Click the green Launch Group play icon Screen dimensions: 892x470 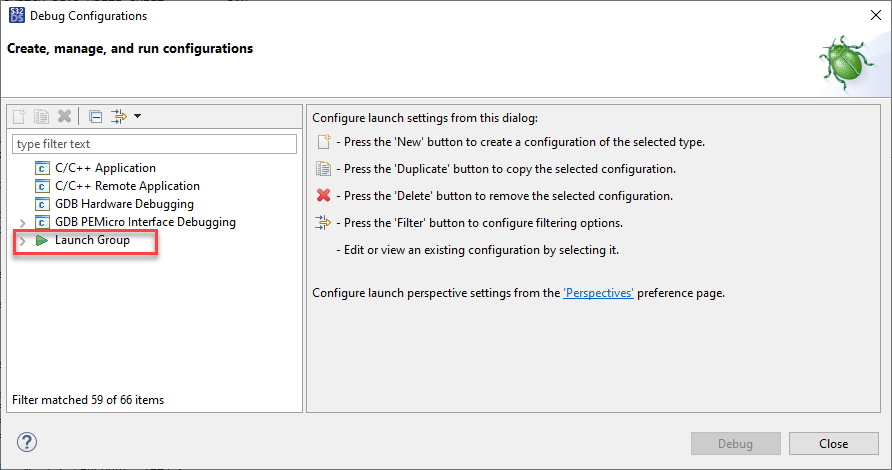pos(42,240)
